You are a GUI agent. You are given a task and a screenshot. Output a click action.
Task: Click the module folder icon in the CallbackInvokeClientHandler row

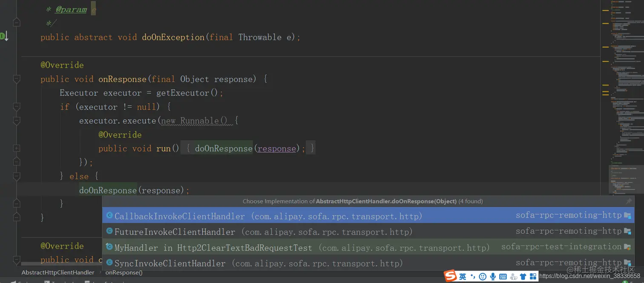coord(627,216)
